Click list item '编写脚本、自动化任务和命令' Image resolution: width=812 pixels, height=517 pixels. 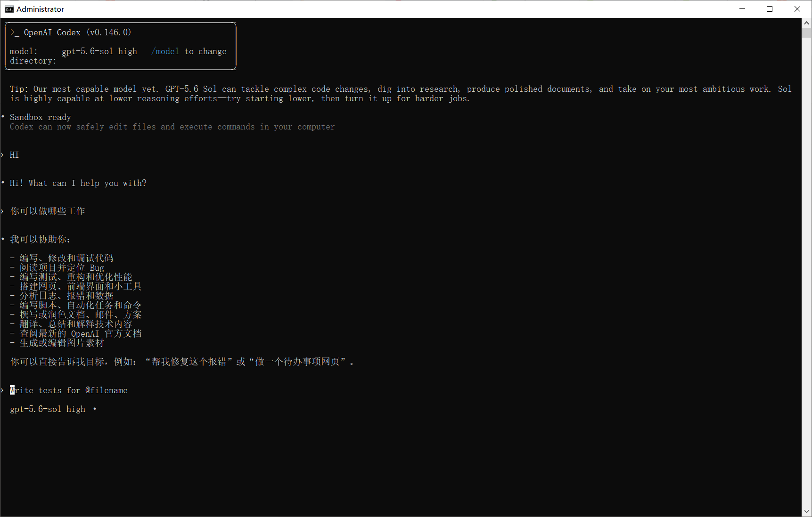click(81, 305)
